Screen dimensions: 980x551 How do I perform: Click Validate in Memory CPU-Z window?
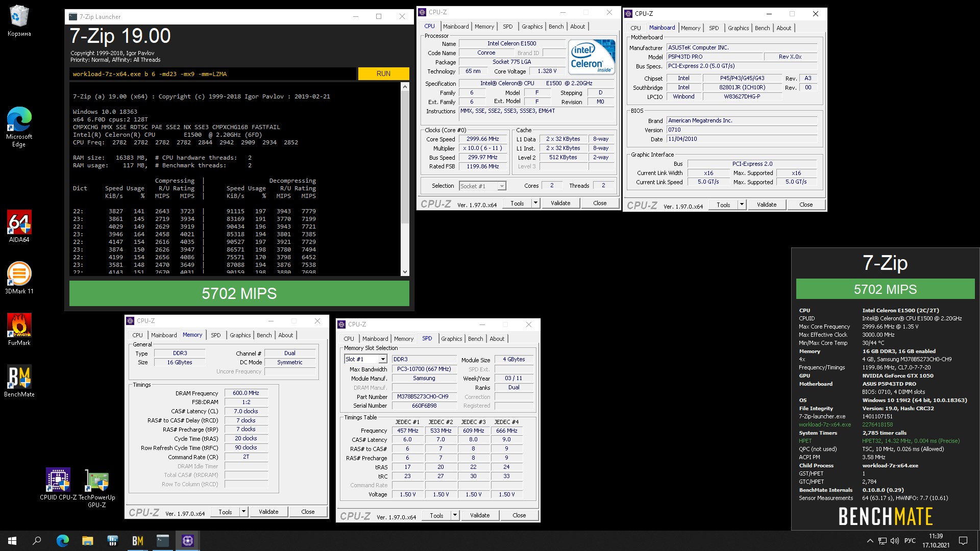268,512
